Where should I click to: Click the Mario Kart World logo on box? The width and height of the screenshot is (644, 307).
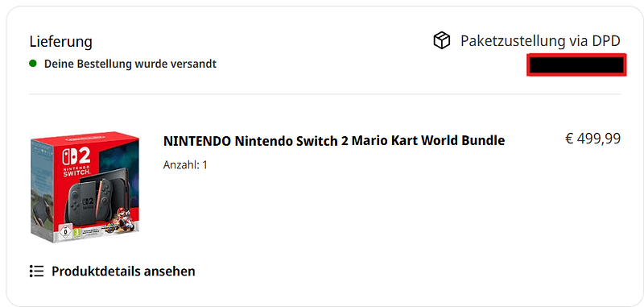tap(109, 229)
